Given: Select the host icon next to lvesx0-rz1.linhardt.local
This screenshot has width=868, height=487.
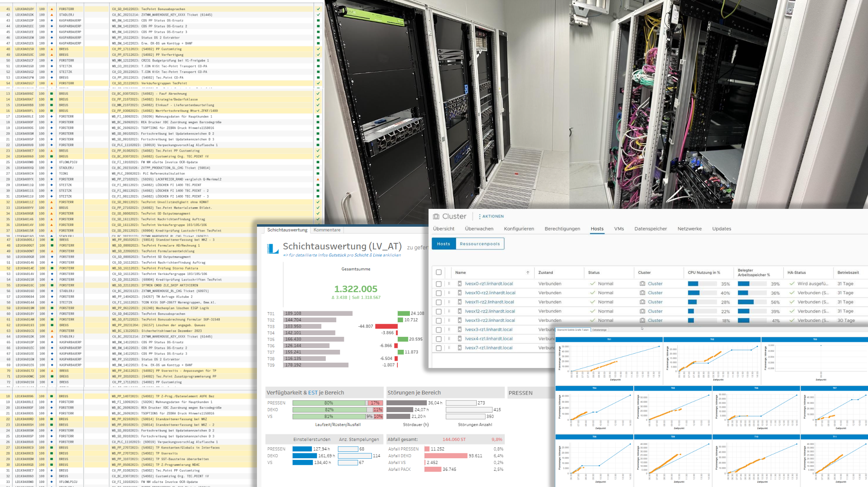Looking at the screenshot, I should click(x=460, y=284).
